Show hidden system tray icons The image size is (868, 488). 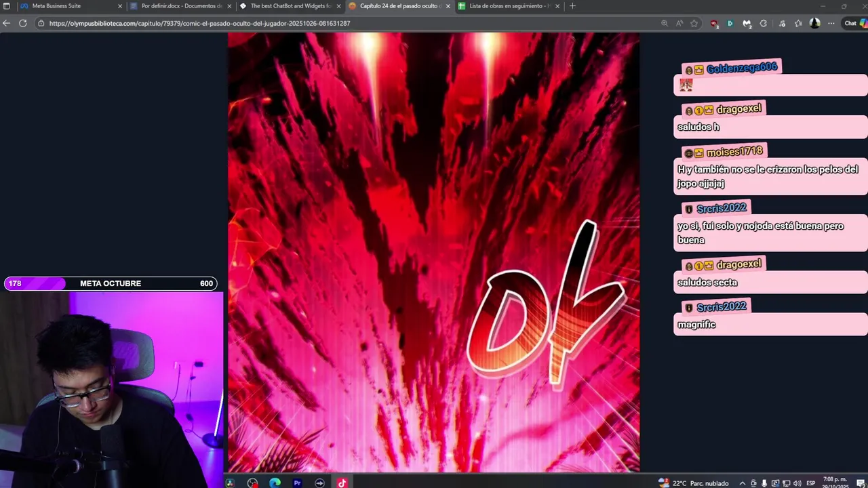(x=742, y=483)
